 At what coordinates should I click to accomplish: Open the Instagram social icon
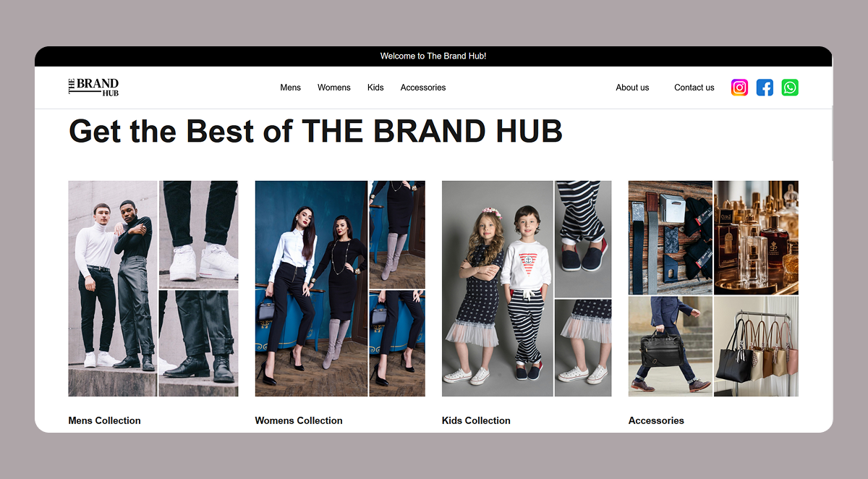(739, 88)
